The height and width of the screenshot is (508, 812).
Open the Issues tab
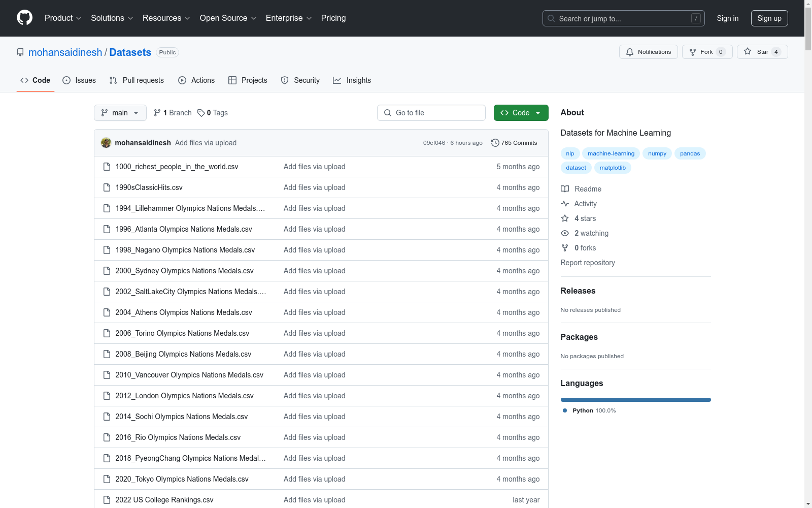[x=79, y=80]
